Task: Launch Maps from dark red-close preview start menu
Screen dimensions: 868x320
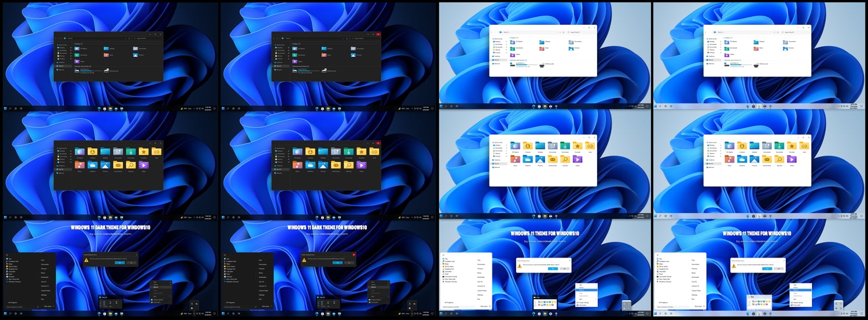Action: click(x=228, y=264)
